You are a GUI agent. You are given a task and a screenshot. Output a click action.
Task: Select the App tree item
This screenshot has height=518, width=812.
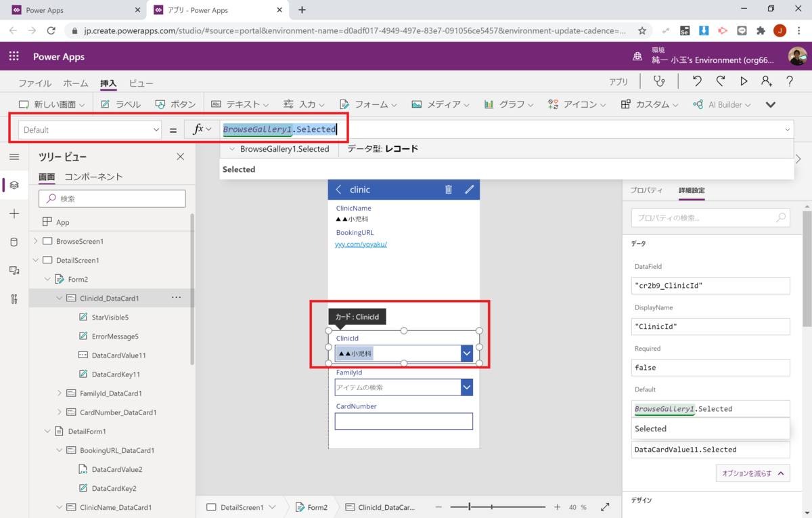tap(62, 222)
